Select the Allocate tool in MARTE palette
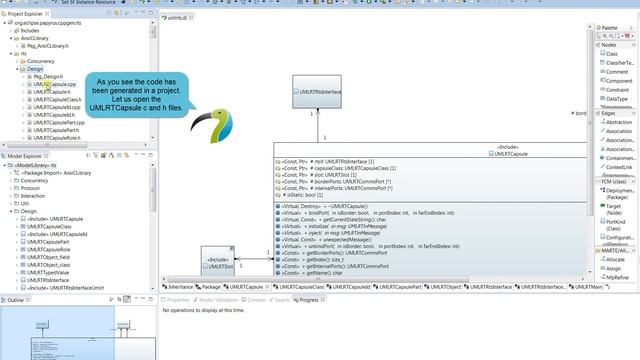This screenshot has width=640, height=360. click(615, 260)
